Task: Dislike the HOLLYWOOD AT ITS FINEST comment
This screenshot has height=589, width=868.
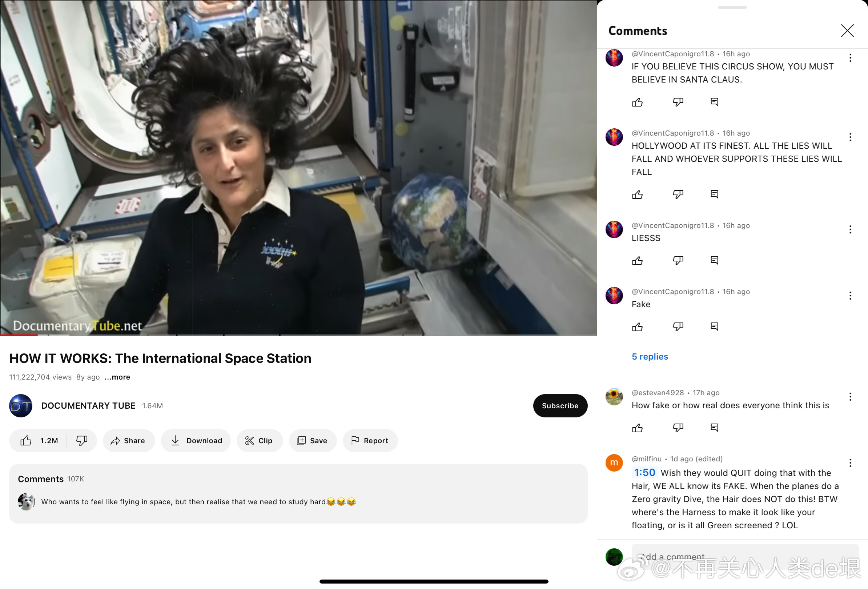Action: pyautogui.click(x=678, y=194)
